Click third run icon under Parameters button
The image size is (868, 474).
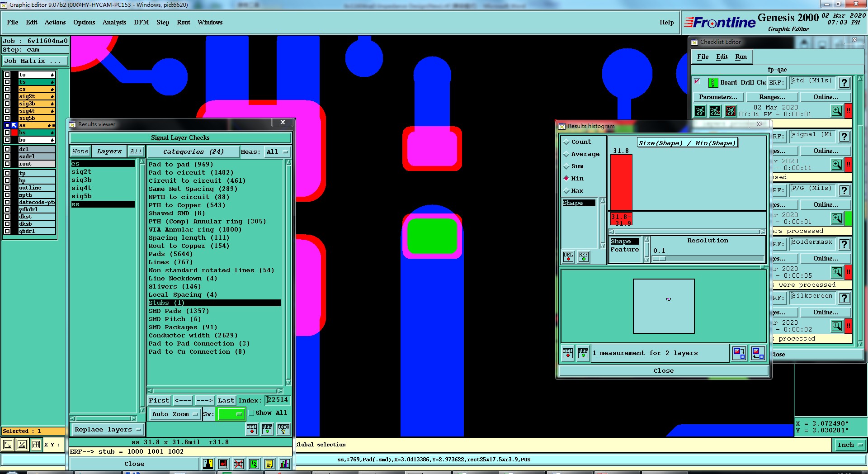(x=731, y=111)
